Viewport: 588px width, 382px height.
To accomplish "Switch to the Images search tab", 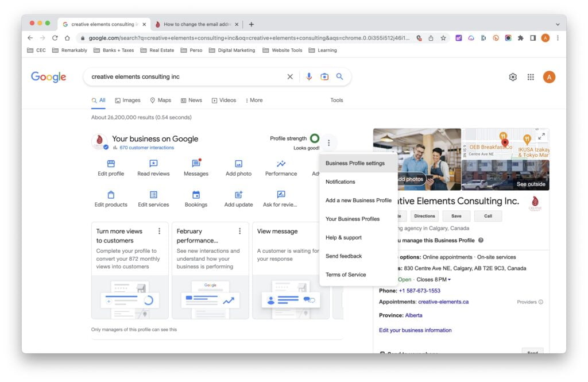I will coord(127,100).
